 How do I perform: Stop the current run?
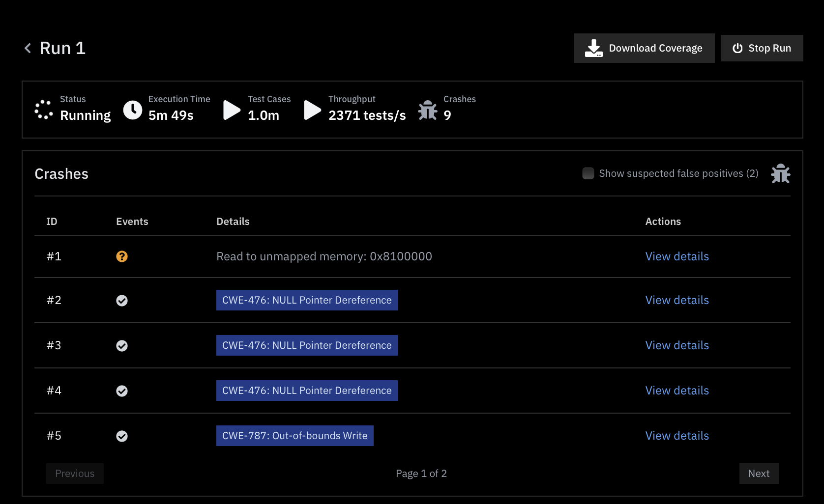pyautogui.click(x=762, y=48)
